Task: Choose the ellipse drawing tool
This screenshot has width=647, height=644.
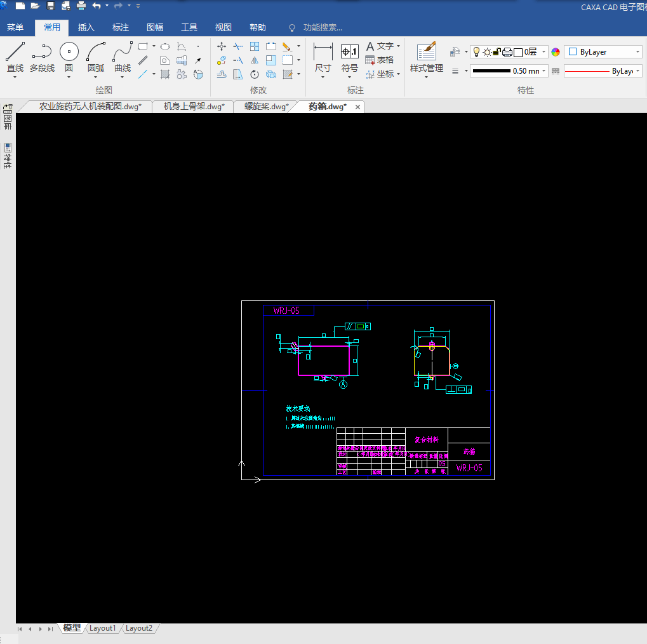Action: point(165,46)
